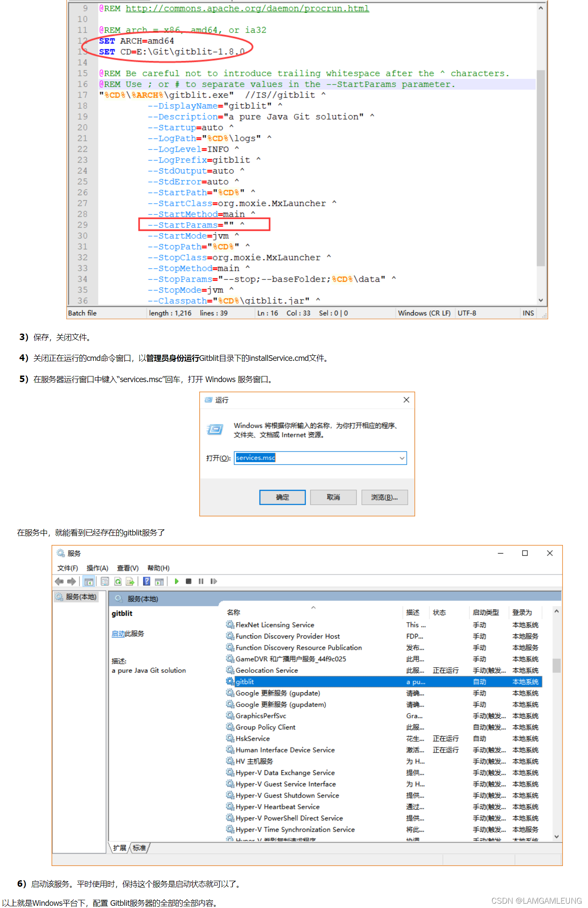Click the large Run program icon in dialog

215,429
